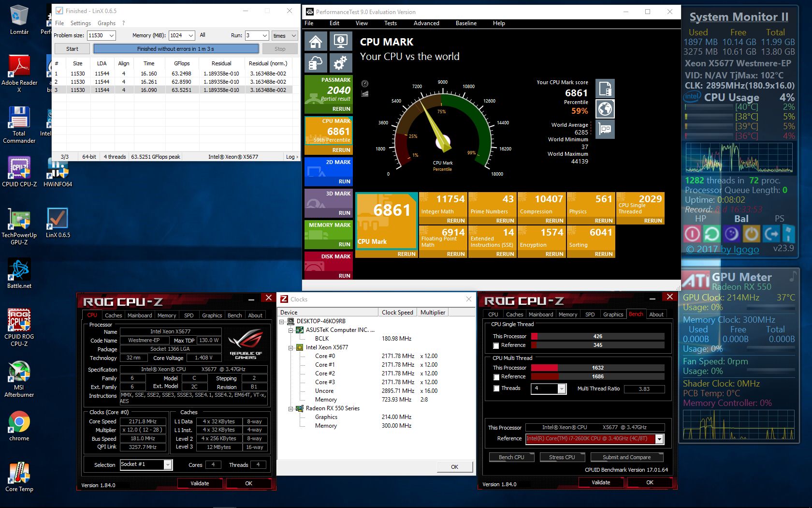Image resolution: width=812 pixels, height=508 pixels.
Task: Open PerformanceTest preferences gears icon
Action: [341, 63]
